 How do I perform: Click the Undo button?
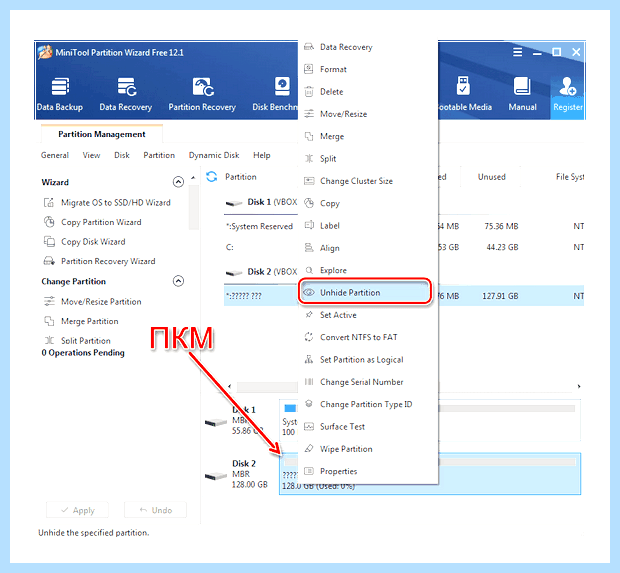155,510
